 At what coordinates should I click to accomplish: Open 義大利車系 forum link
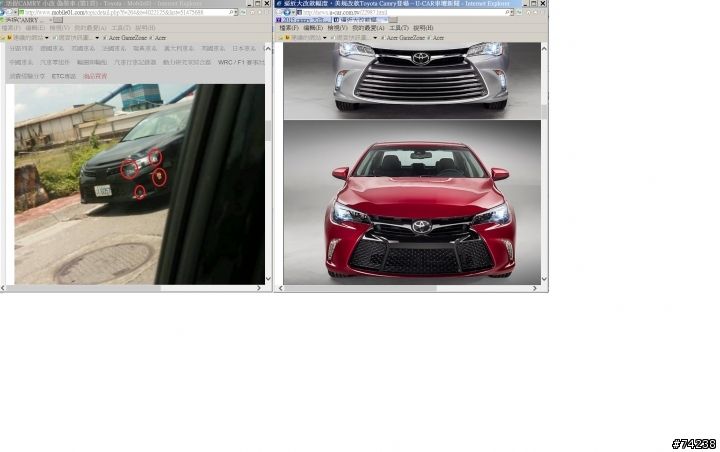[179, 48]
